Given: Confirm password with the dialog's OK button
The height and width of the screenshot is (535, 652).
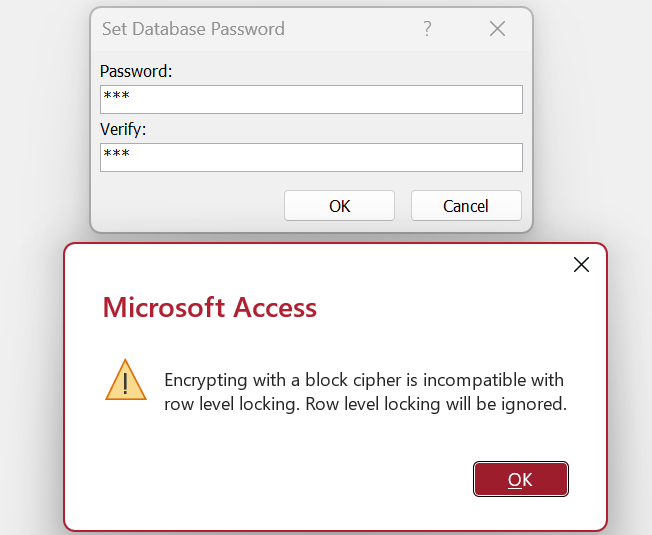Looking at the screenshot, I should click(340, 206).
